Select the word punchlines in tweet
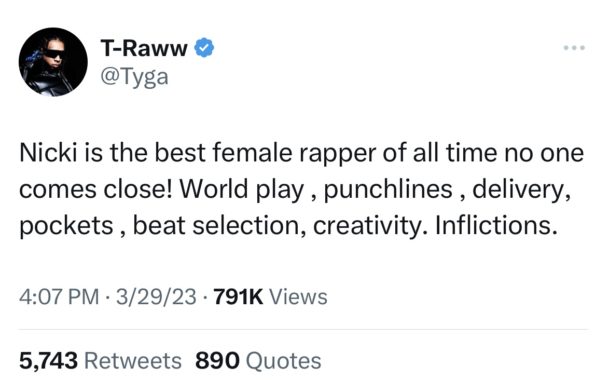 coord(388,189)
